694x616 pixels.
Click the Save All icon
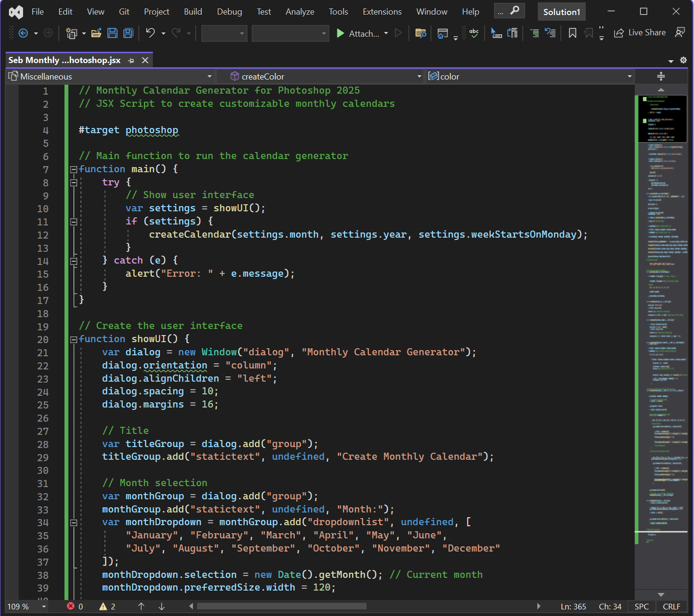(x=128, y=33)
